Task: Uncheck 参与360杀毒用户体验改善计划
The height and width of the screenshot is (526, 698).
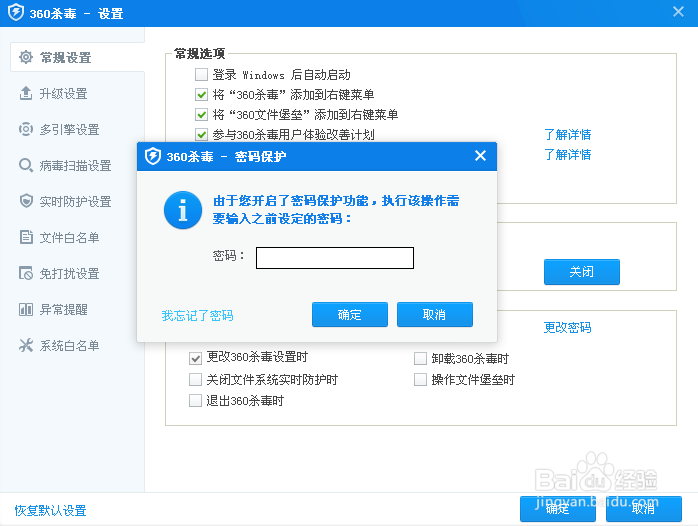Action: (x=201, y=134)
